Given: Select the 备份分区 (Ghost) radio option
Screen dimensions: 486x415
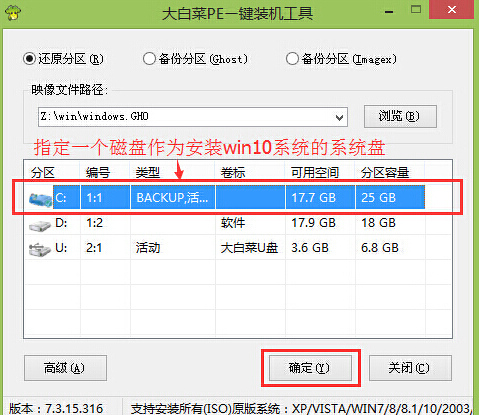Looking at the screenshot, I should 149,59.
